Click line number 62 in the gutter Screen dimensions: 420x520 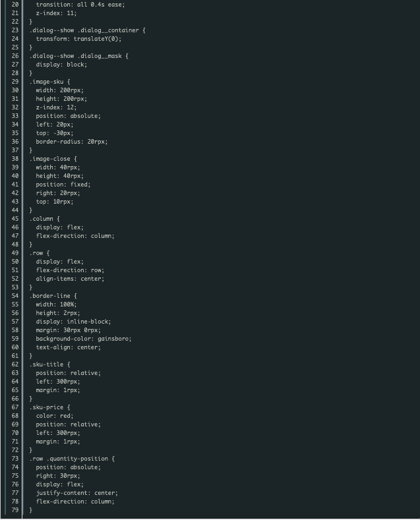click(x=15, y=364)
